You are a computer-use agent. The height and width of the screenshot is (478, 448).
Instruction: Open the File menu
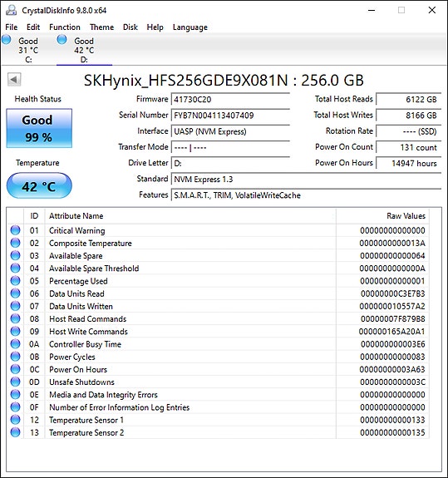(12, 27)
